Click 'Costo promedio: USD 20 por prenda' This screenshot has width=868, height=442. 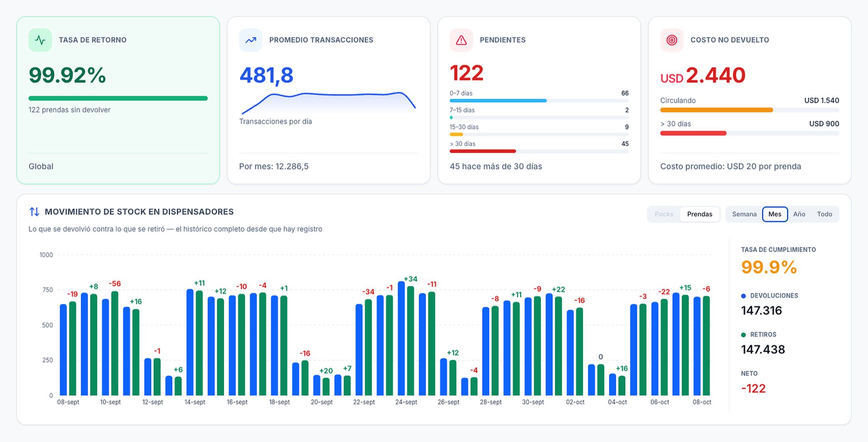(x=731, y=167)
